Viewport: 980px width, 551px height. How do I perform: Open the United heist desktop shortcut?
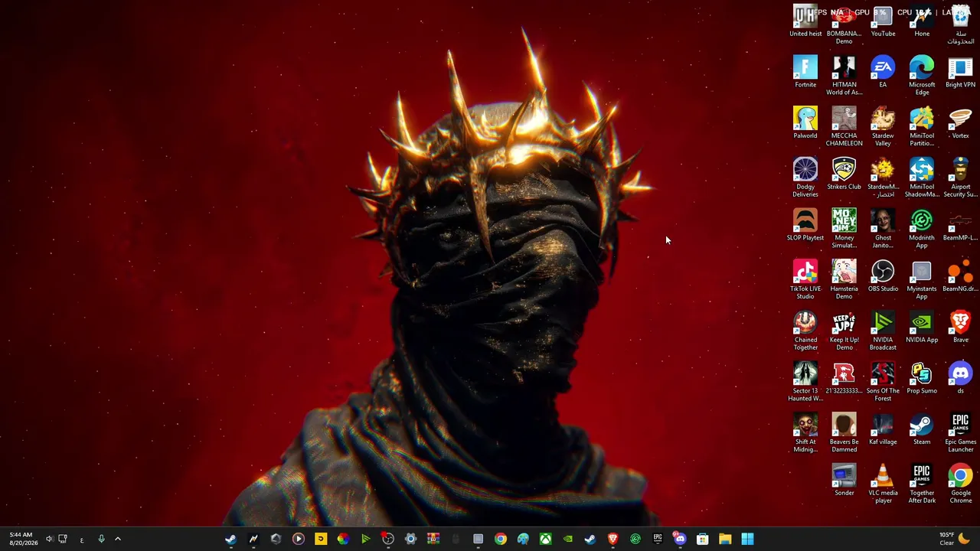tap(805, 21)
